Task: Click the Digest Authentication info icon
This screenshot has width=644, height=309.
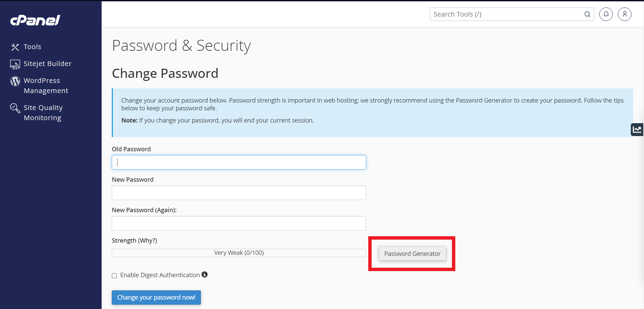Action: point(205,274)
